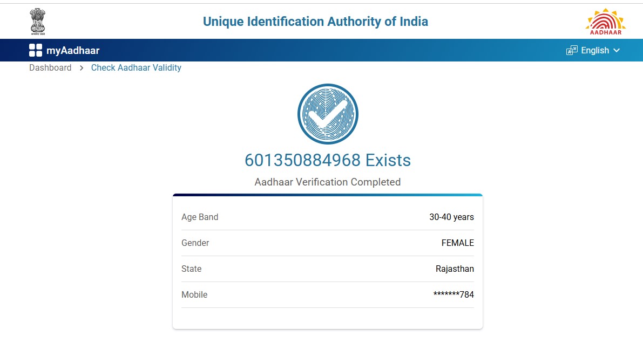
Task: Click the myAadhaar grid icon
Action: [x=36, y=51]
